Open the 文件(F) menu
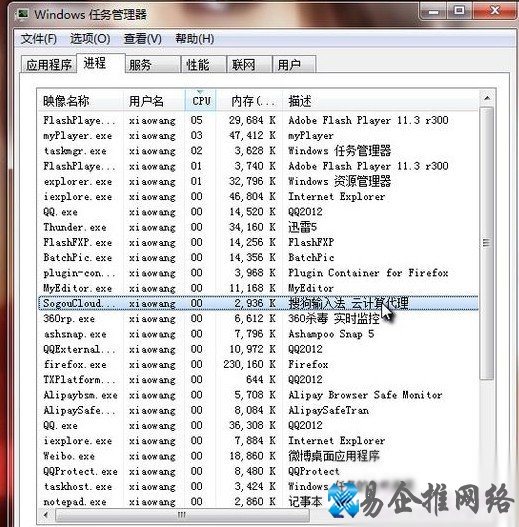519x527 pixels. [x=38, y=39]
